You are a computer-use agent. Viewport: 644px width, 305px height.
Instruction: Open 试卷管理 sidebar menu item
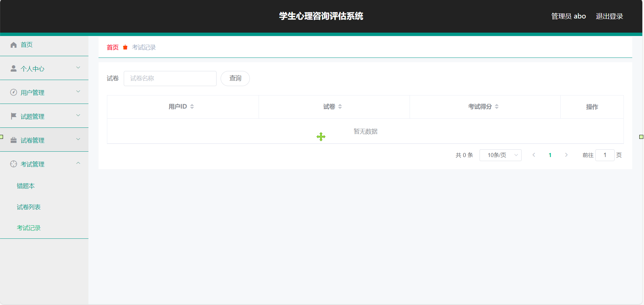[x=44, y=140]
